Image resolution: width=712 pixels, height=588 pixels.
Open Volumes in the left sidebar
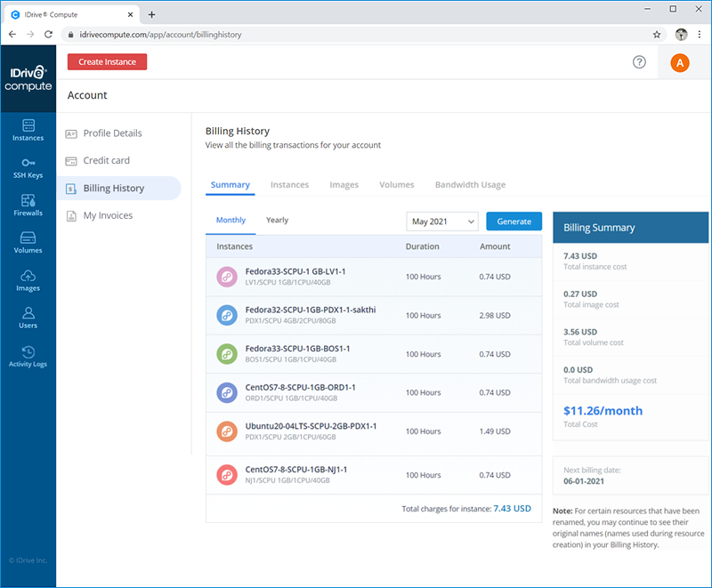click(28, 243)
